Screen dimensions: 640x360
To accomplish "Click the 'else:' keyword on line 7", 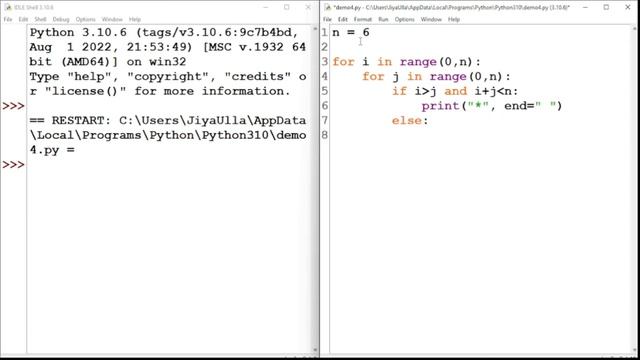I will [410, 121].
